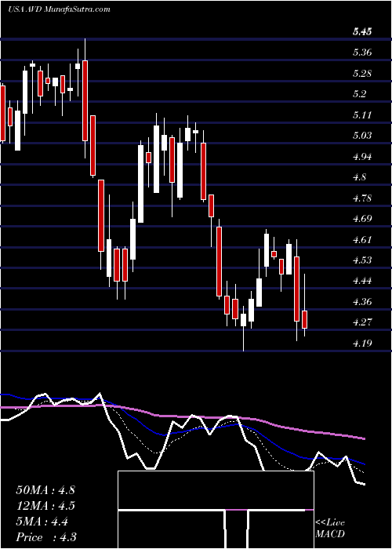Click the 4.44 price axis label
This screenshot has width=392, height=549.
(x=362, y=281)
